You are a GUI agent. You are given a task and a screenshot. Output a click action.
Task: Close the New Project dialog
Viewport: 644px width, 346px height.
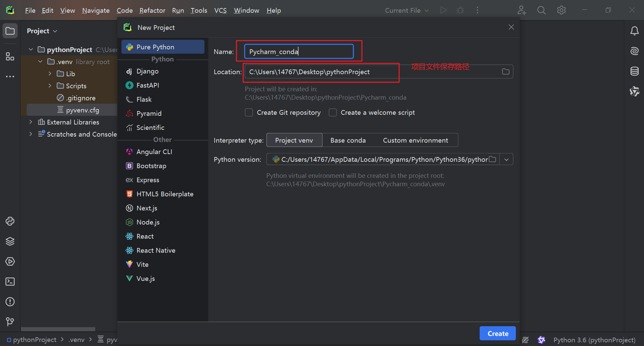click(x=511, y=27)
